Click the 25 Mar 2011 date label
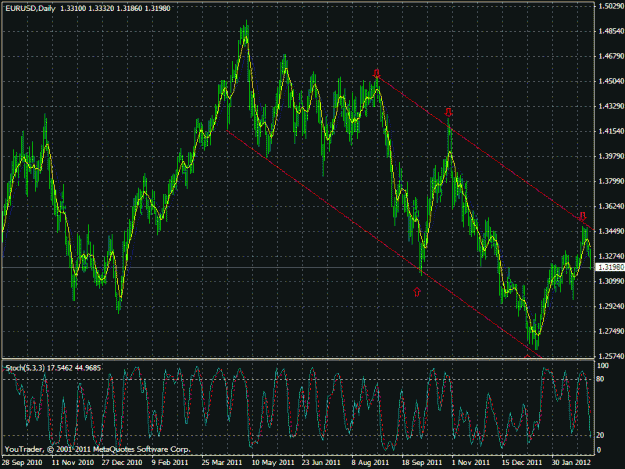The height and width of the screenshot is (469, 625). click(x=222, y=462)
